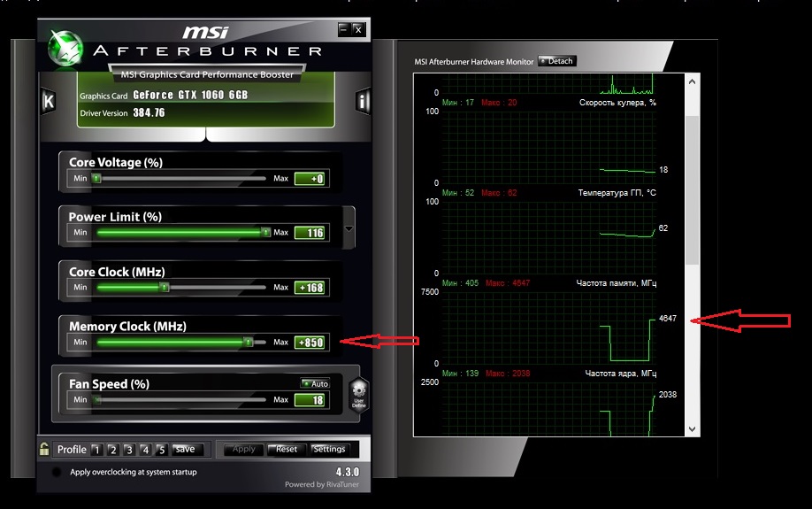Enable Apply overclocking at system startup

click(57, 472)
